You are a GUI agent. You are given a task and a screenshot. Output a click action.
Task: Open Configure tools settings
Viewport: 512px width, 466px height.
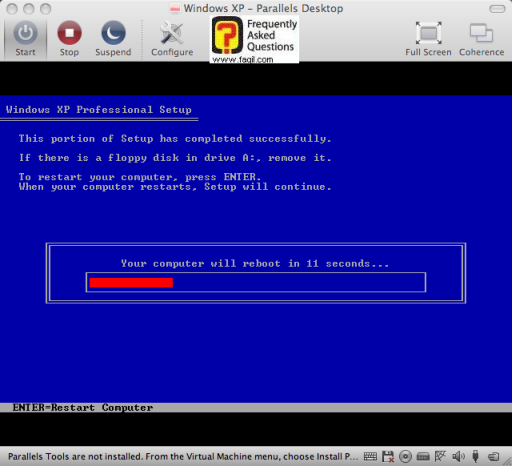pos(172,39)
